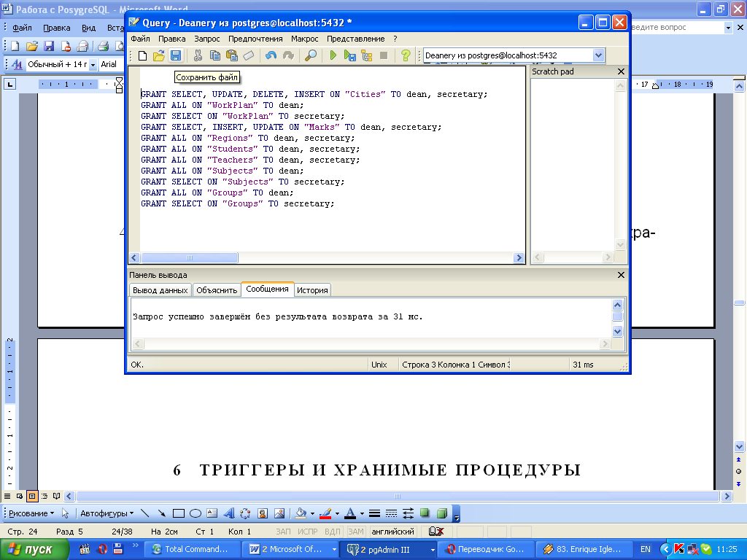Explain the query with plan icon
747x560 pixels.
tap(367, 55)
